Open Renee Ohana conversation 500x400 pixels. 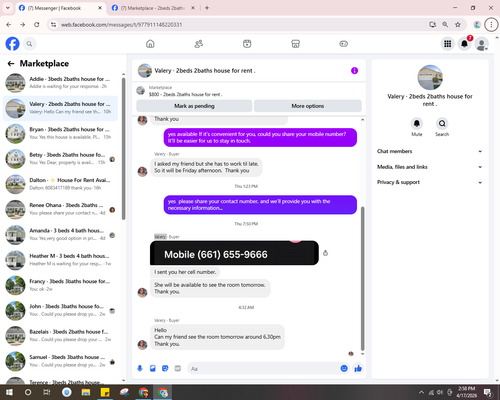coord(60,209)
